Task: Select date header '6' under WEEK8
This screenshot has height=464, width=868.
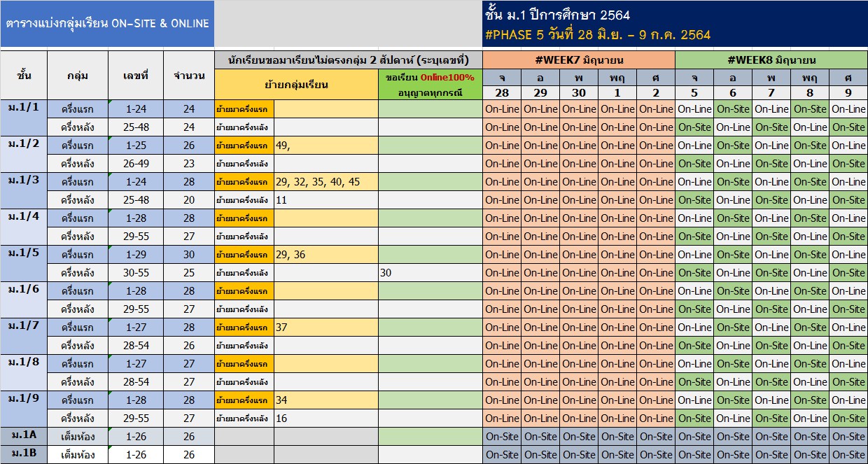Action: 733,93
